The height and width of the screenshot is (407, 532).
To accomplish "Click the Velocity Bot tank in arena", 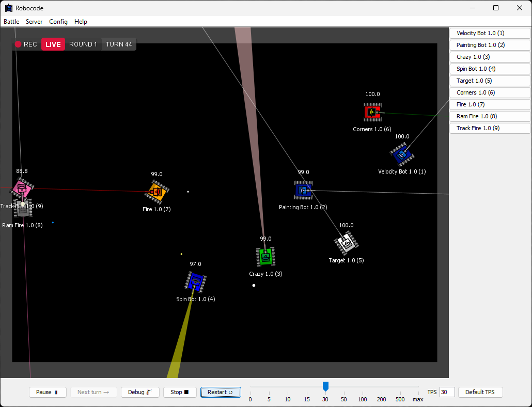I will [x=401, y=154].
